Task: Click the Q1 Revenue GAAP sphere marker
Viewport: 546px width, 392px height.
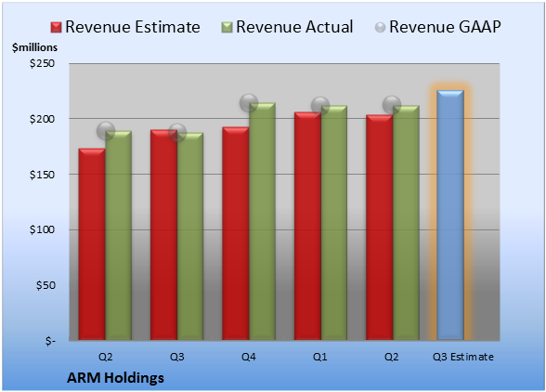Action: click(320, 106)
